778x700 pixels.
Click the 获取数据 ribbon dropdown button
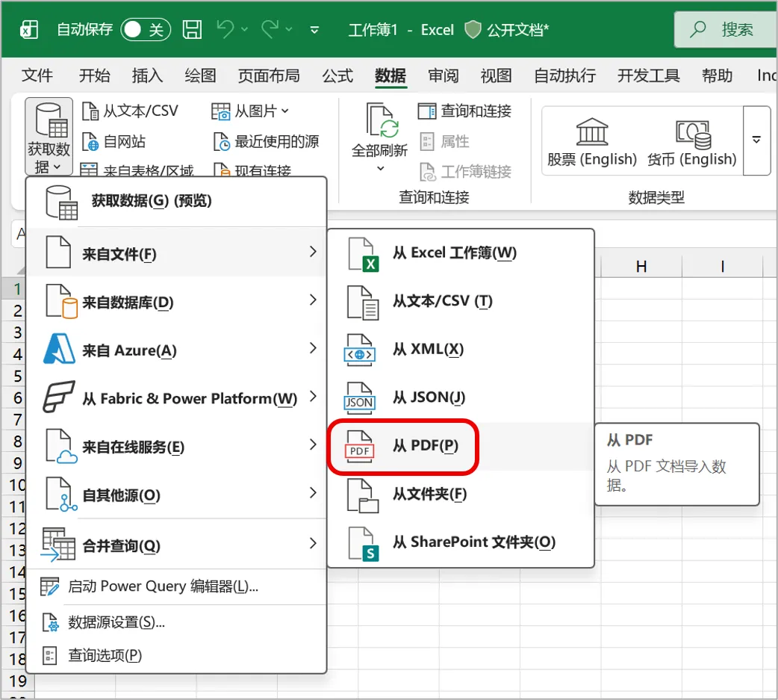coord(49,137)
